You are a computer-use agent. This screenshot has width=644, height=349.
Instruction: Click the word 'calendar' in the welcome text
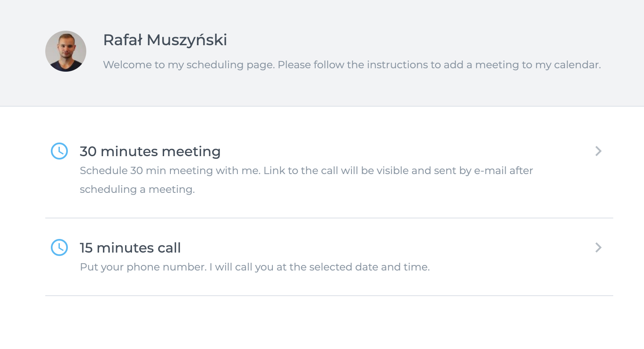pyautogui.click(x=576, y=65)
